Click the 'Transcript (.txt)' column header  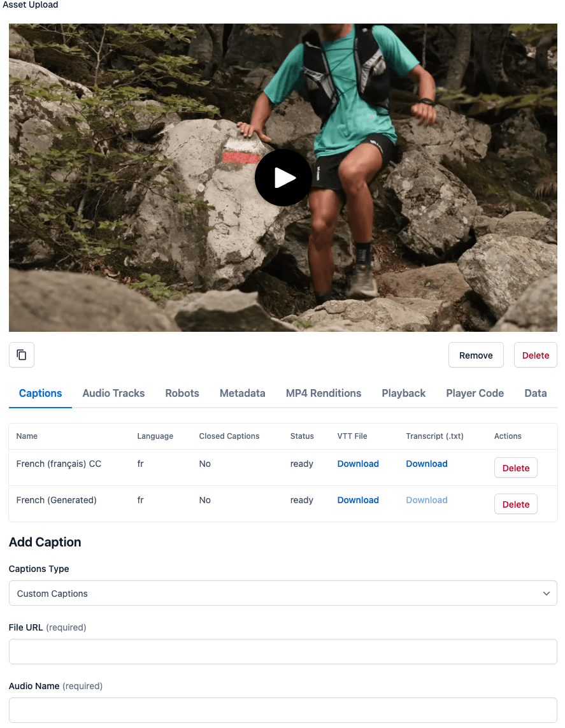coord(434,436)
